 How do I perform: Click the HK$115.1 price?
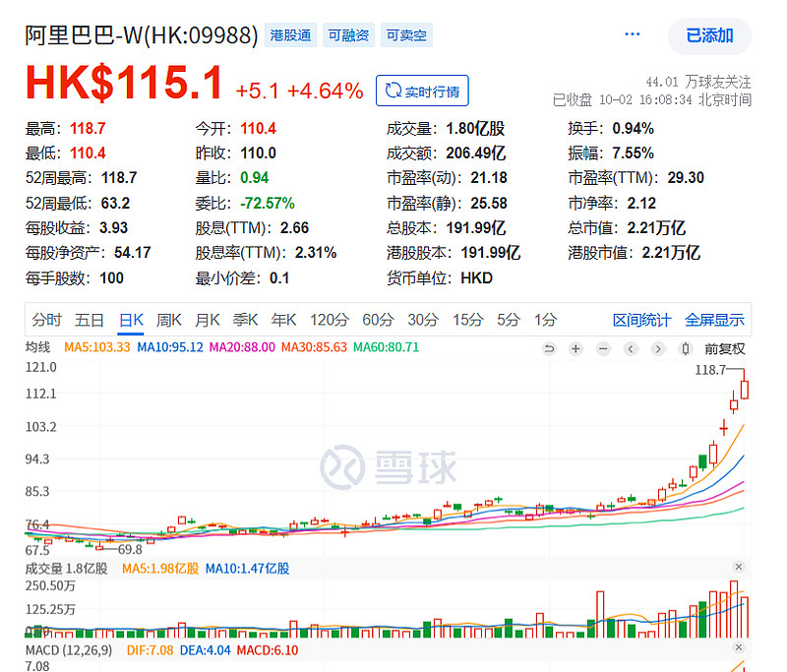coord(124,83)
